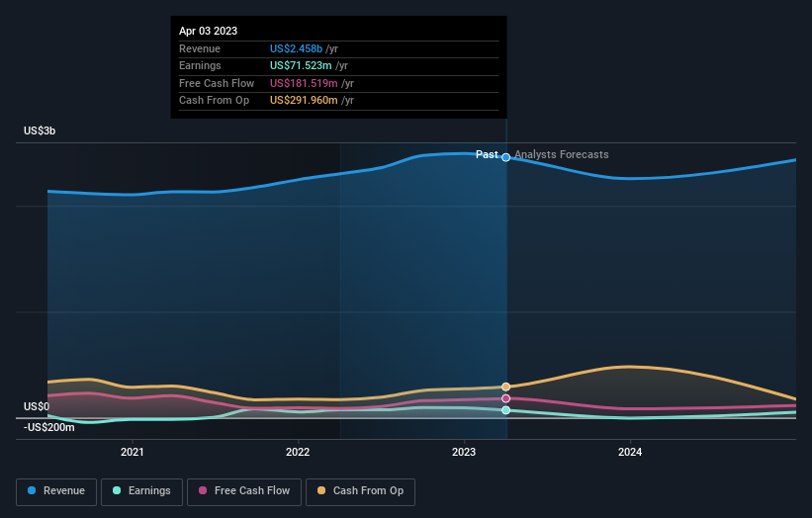The image size is (812, 518).
Task: Click the teal Earnings legend dot
Action: click(117, 490)
